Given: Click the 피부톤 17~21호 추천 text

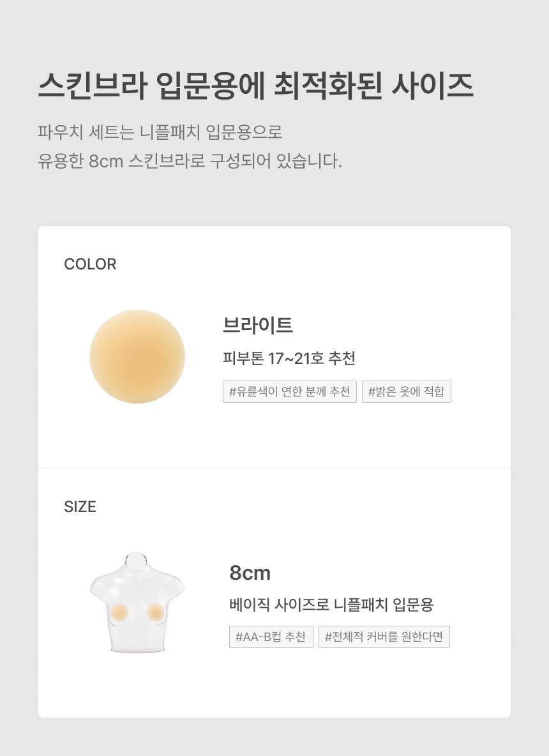Looking at the screenshot, I should point(289,358).
